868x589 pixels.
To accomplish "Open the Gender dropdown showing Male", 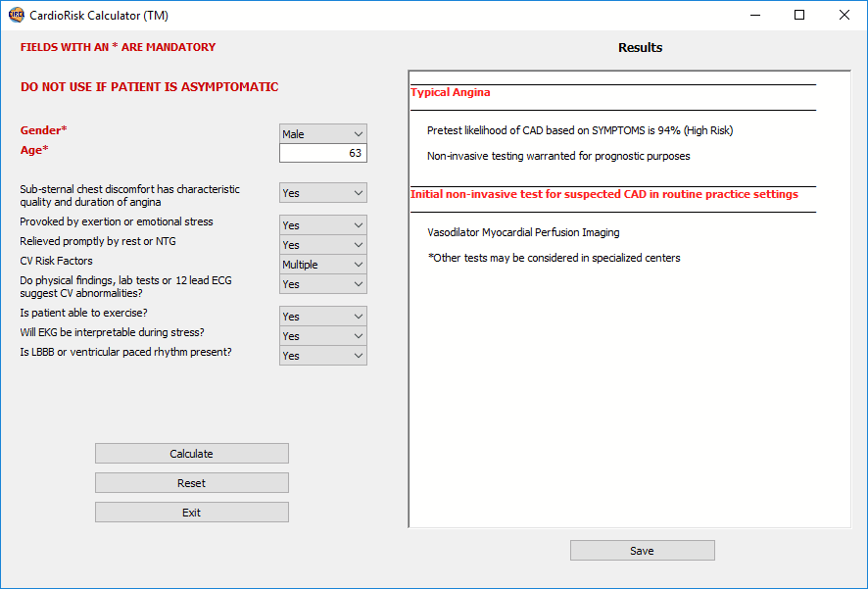I will pyautogui.click(x=323, y=133).
